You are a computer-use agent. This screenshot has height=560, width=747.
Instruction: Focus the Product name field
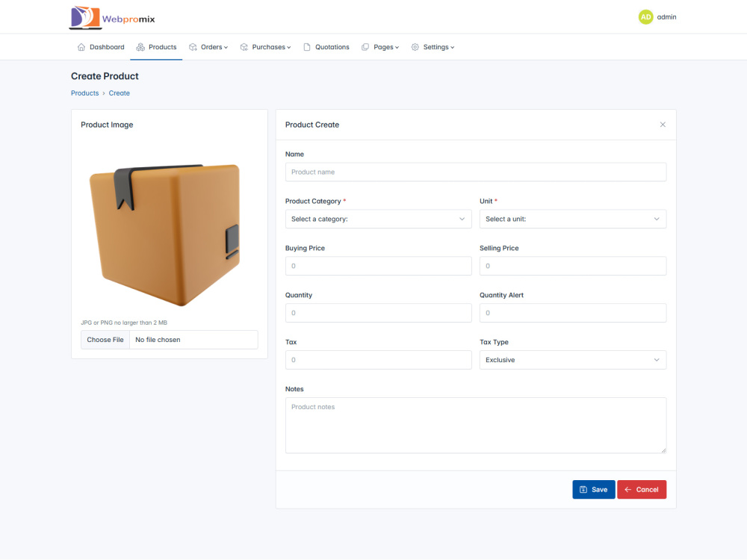[x=475, y=172]
